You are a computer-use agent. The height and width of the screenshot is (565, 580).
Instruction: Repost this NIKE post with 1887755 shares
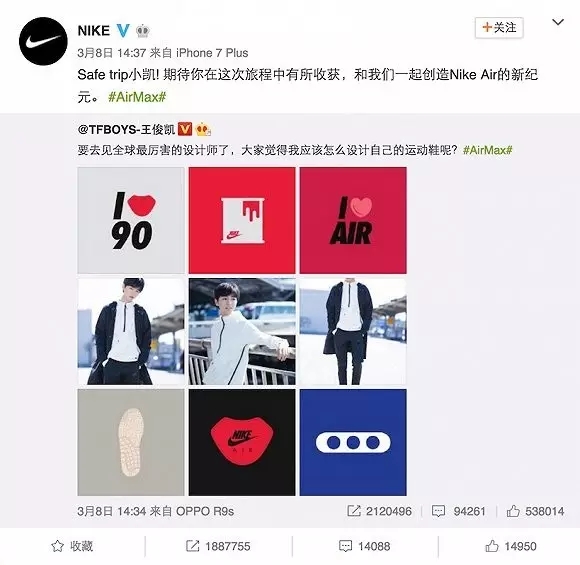pos(218,546)
